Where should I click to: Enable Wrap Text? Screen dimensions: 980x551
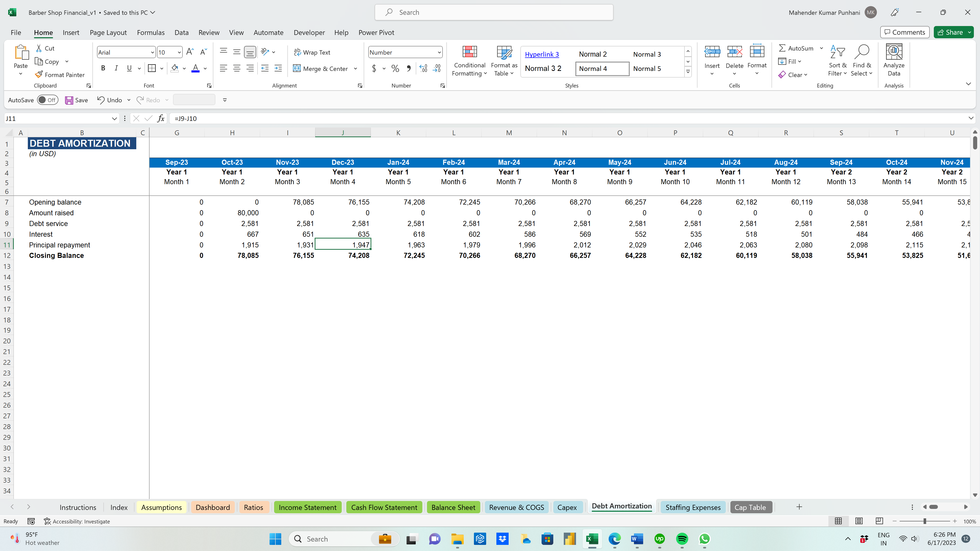point(312,52)
